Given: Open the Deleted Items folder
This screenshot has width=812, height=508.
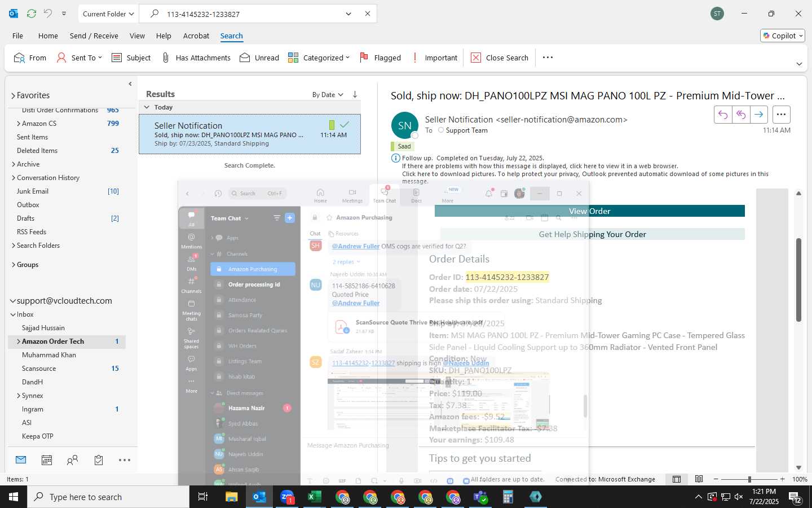Looking at the screenshot, I should pos(37,151).
